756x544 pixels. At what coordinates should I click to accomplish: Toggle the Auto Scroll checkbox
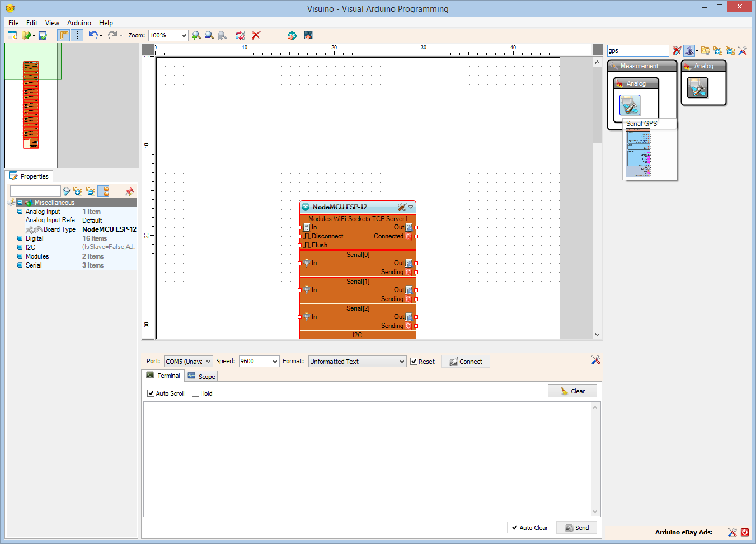click(151, 393)
